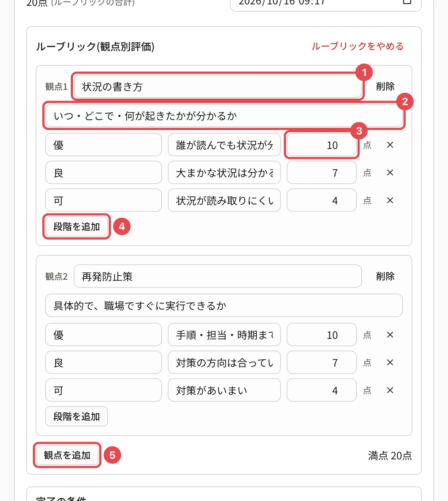Edit the 4 point value in 観点2

pos(322,390)
